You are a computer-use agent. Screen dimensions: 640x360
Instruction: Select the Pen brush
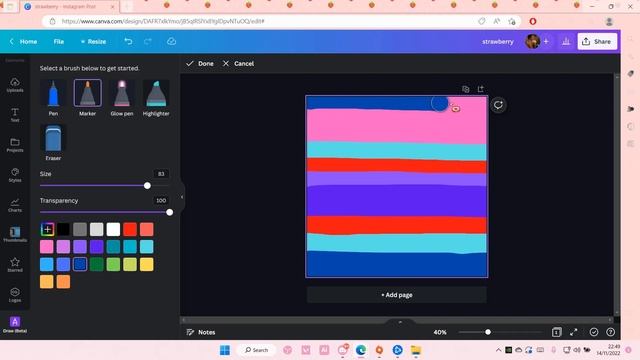(53, 98)
